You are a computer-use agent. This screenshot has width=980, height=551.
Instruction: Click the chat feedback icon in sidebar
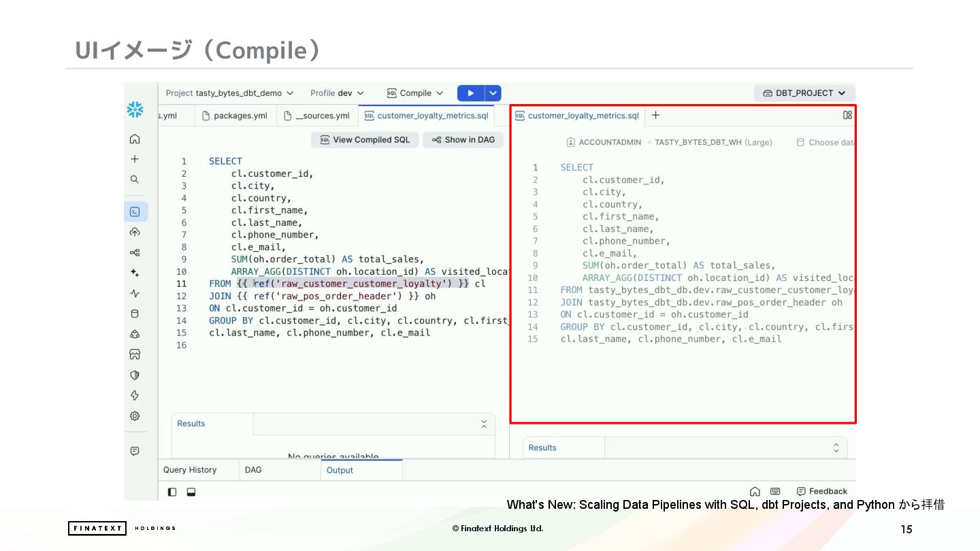click(135, 451)
